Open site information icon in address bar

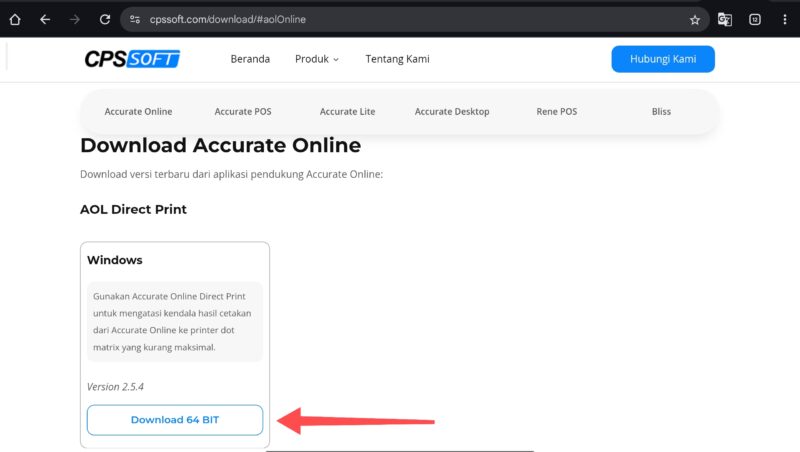pyautogui.click(x=136, y=19)
